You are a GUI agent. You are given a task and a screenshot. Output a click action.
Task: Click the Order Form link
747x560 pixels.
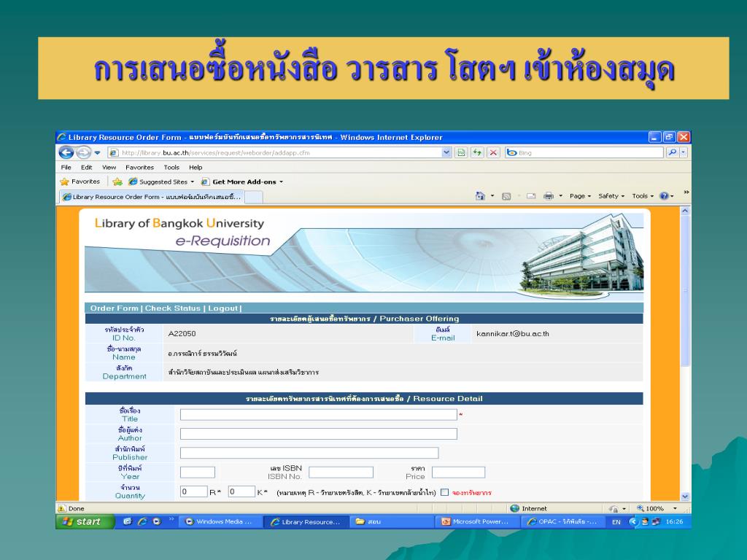pos(115,308)
